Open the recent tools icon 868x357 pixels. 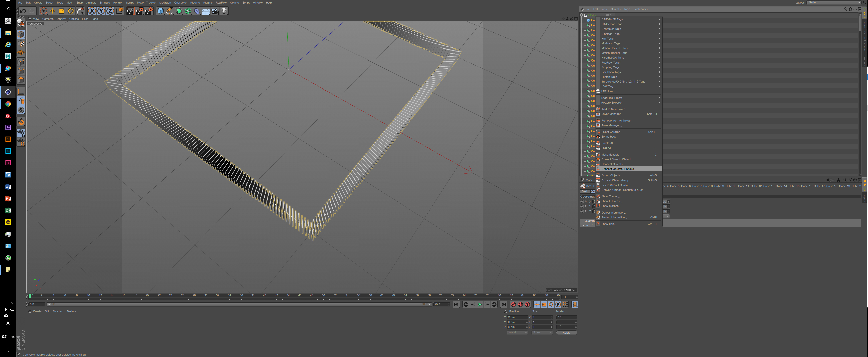pyautogui.click(x=80, y=11)
